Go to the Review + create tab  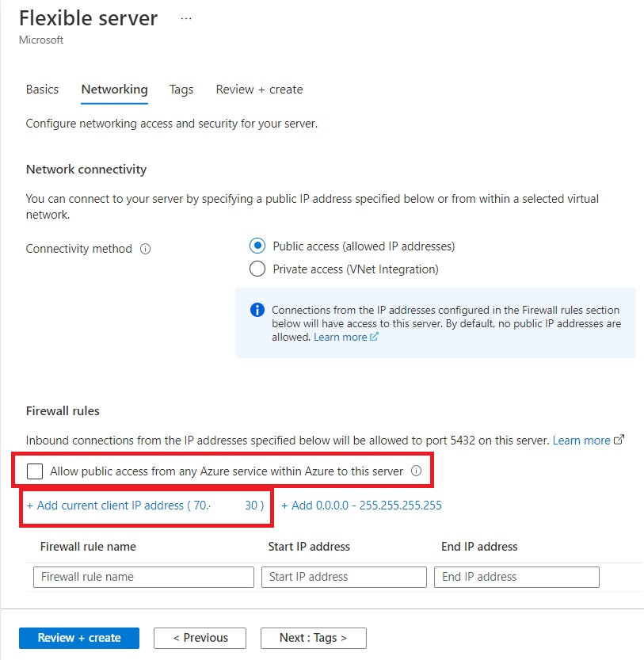point(259,90)
